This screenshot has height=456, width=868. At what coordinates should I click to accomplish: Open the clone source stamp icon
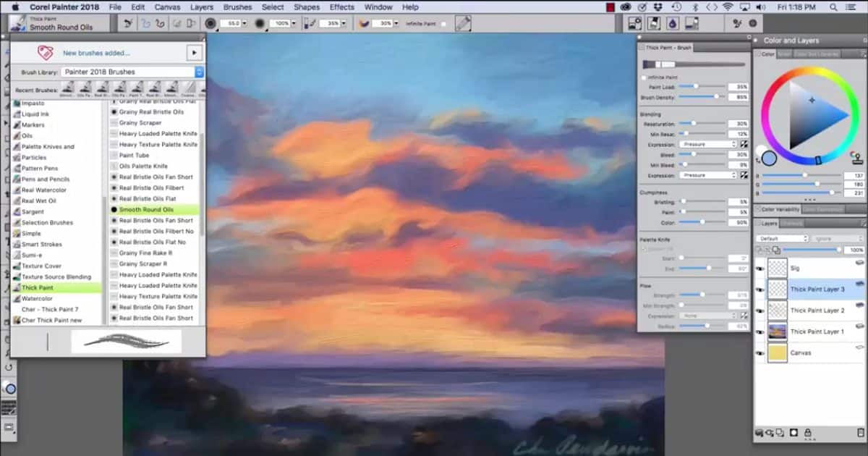coord(857,157)
